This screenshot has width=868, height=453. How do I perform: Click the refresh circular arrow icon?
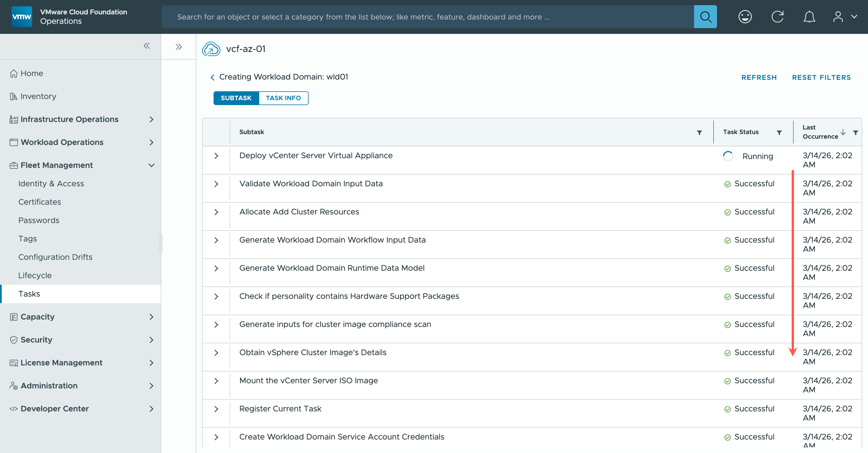click(777, 17)
